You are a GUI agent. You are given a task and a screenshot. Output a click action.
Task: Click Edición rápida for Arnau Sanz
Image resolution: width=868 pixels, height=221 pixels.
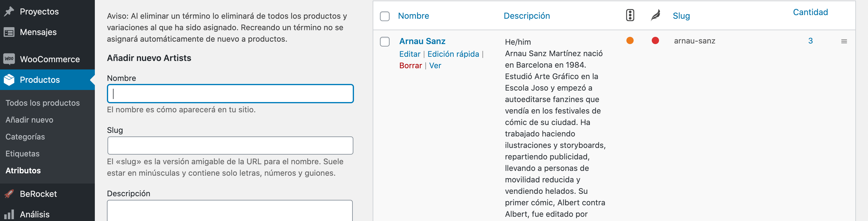pos(453,54)
